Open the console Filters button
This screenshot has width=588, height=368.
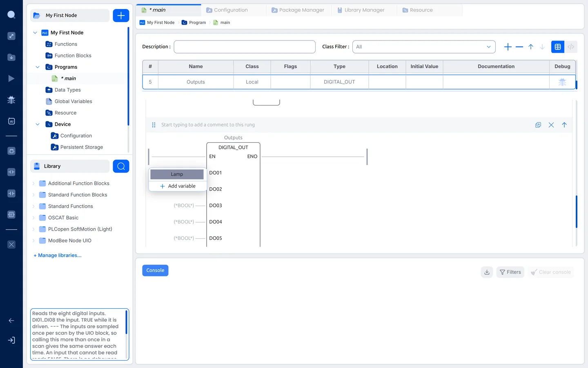[x=510, y=272]
